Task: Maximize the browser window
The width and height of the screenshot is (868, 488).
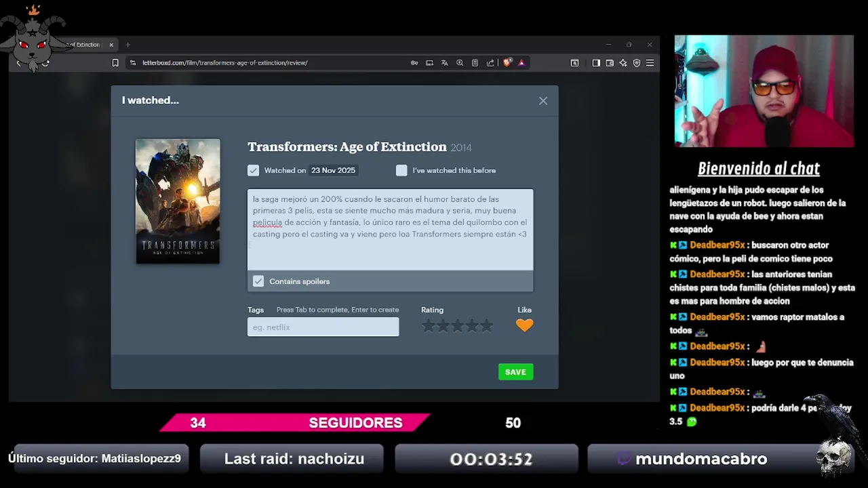Action: point(629,45)
